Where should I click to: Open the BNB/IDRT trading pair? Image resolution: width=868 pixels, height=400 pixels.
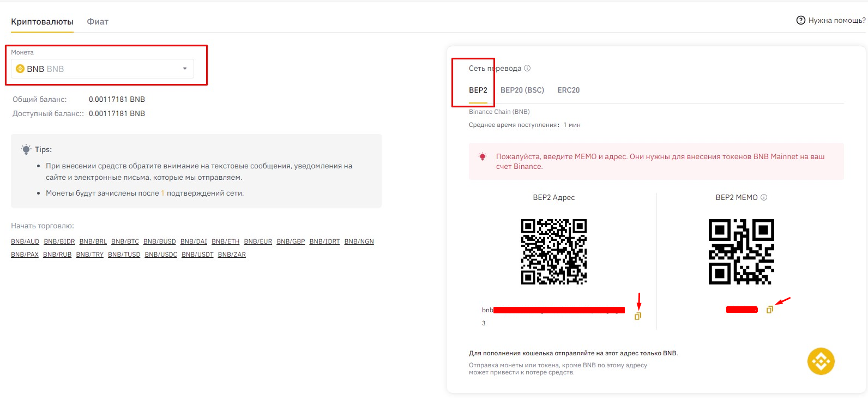click(324, 241)
